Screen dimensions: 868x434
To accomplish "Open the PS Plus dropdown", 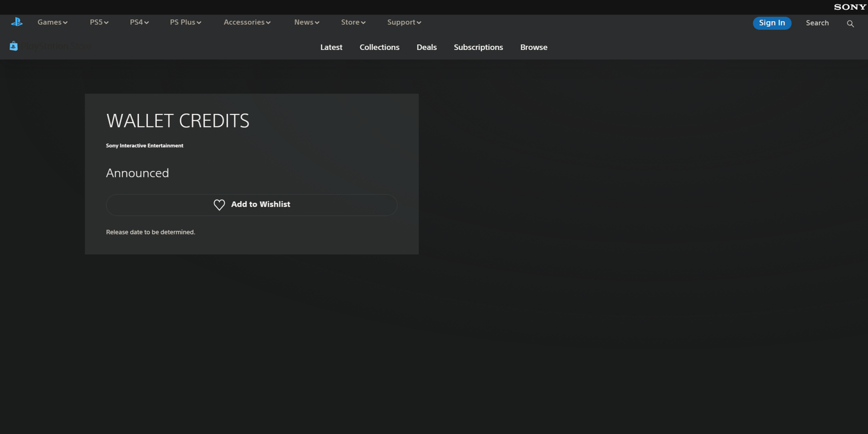I will click(185, 22).
